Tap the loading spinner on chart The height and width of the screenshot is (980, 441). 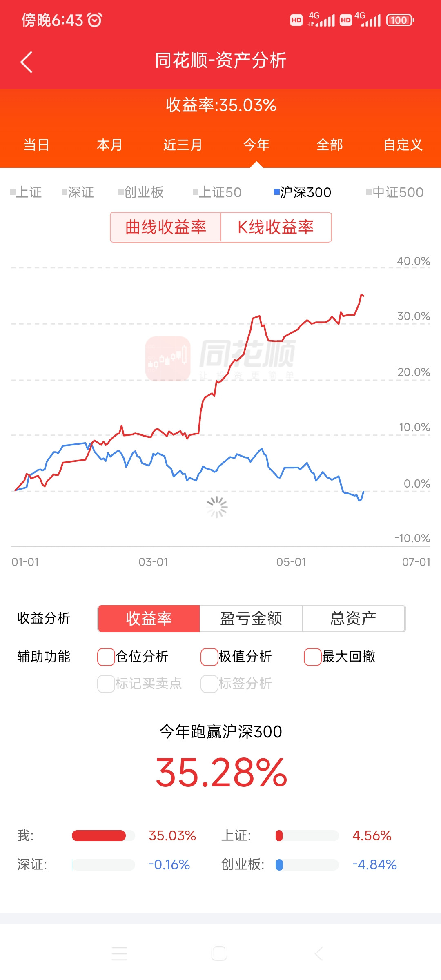(217, 507)
